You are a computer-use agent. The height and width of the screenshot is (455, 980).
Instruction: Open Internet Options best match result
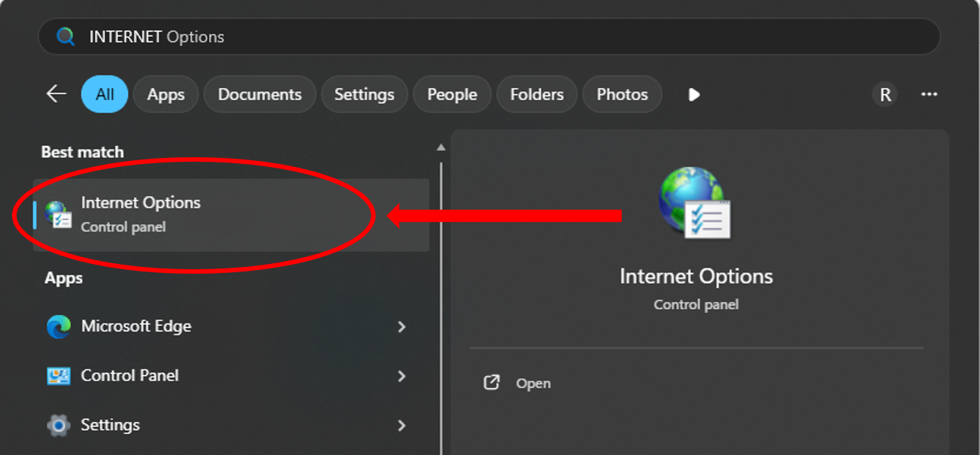coord(231,214)
